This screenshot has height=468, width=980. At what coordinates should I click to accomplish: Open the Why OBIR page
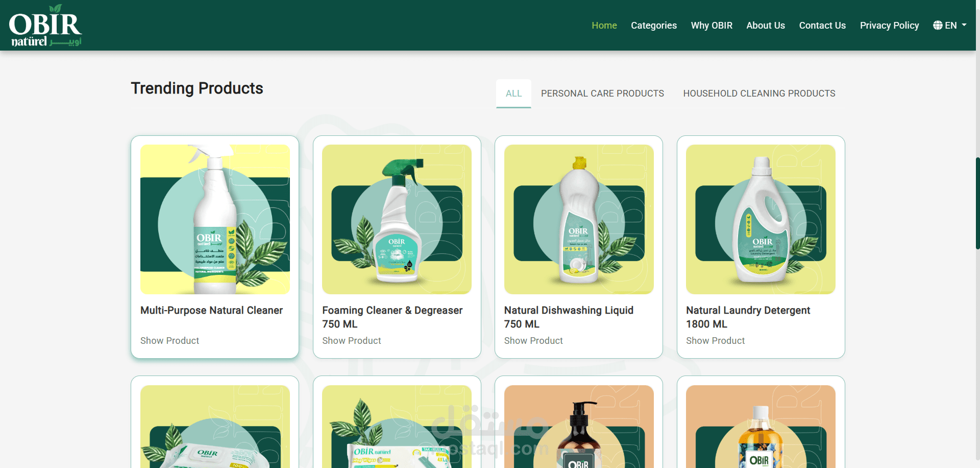712,26
